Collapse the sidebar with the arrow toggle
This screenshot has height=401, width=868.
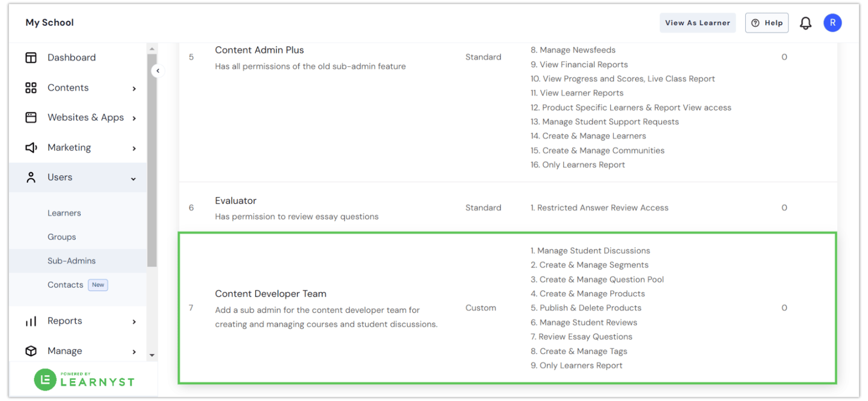[x=158, y=71]
